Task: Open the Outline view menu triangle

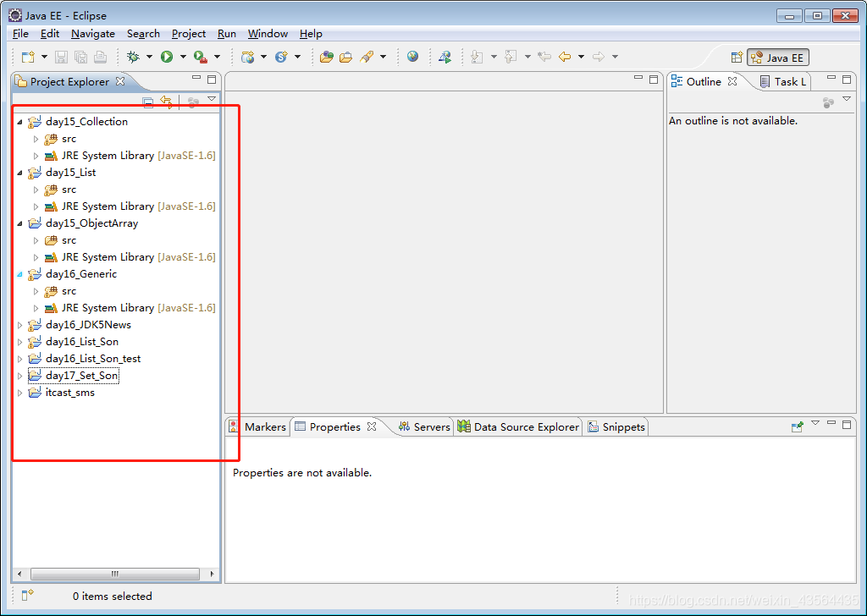Action: click(847, 99)
